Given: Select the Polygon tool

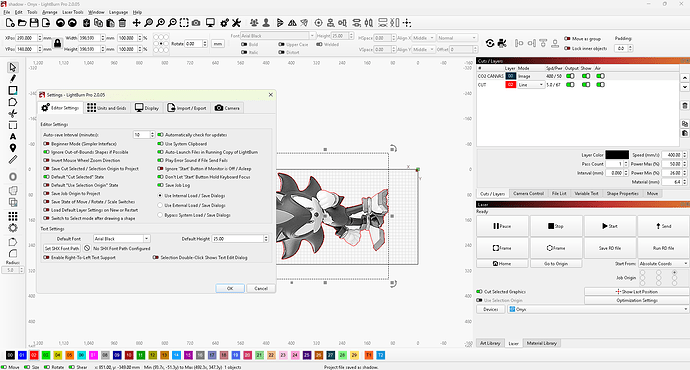Looking at the screenshot, I should click(x=13, y=102).
